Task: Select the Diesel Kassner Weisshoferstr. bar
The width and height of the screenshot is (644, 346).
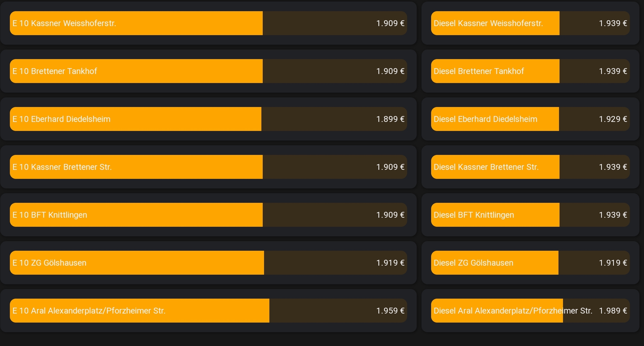Action: [x=530, y=23]
